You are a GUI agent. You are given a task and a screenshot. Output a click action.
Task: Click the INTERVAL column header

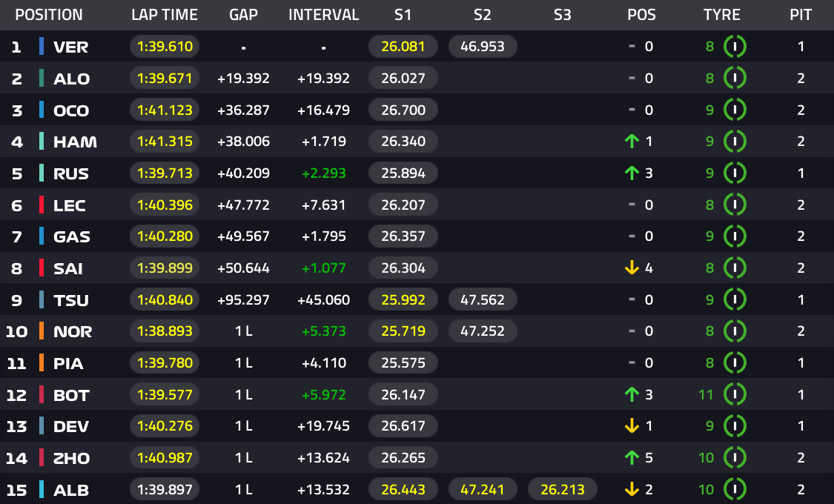tap(323, 15)
